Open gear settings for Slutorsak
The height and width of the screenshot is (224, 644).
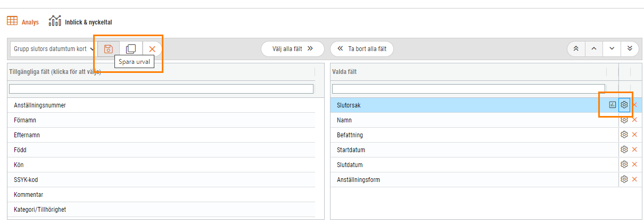point(624,105)
